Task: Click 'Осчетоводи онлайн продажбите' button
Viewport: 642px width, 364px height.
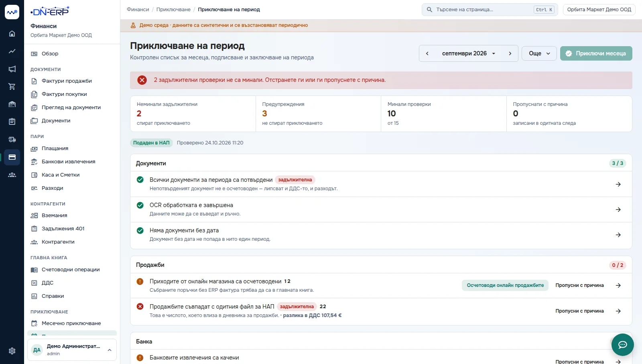Action: click(505, 285)
